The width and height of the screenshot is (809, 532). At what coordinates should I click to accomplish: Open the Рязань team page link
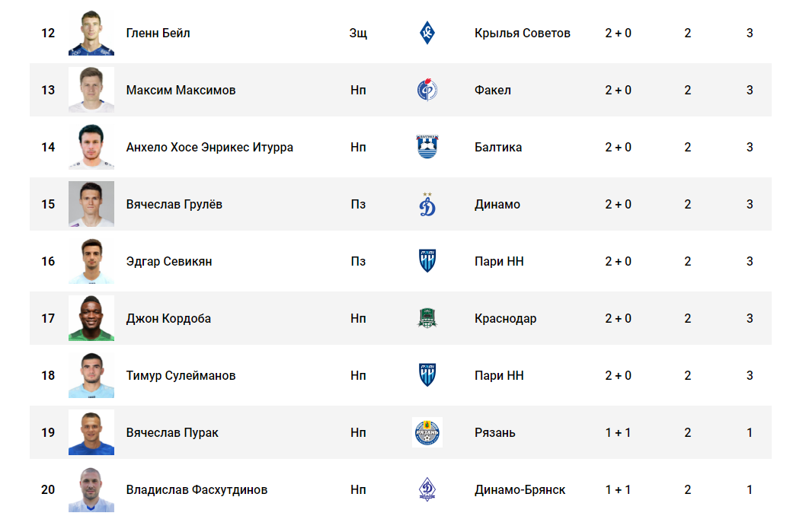pos(495,432)
